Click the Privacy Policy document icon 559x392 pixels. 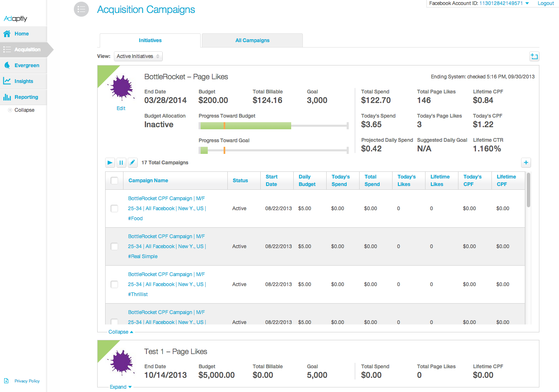tap(6, 381)
